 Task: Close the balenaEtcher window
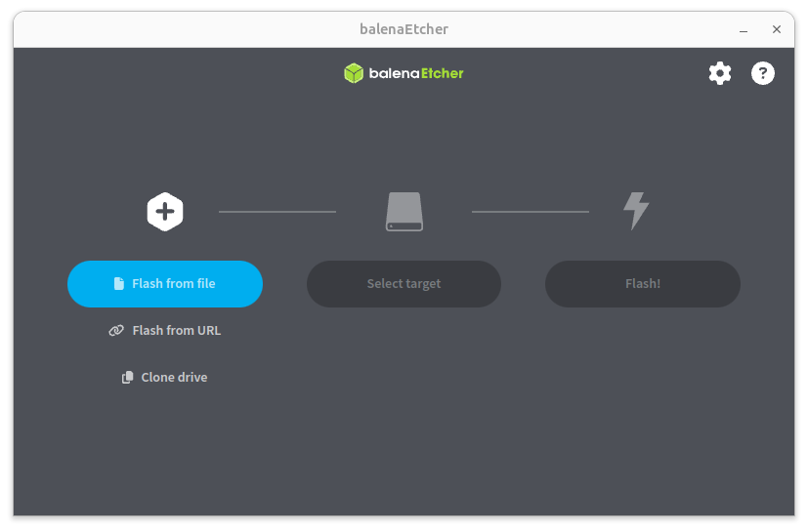(x=777, y=29)
